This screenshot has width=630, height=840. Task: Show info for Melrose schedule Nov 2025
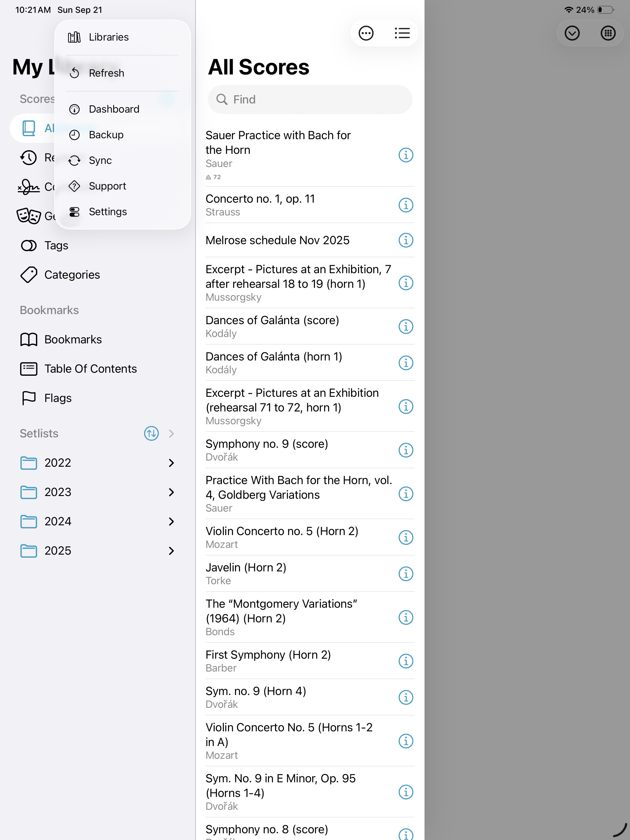click(x=406, y=241)
